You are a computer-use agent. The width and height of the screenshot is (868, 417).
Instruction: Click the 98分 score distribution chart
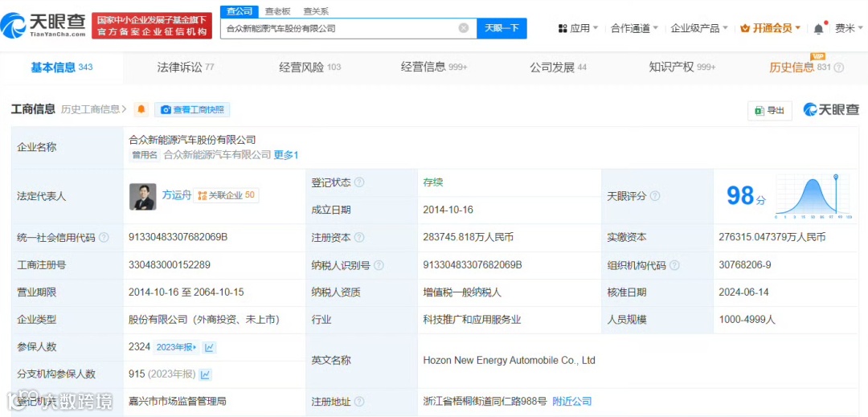pyautogui.click(x=812, y=195)
